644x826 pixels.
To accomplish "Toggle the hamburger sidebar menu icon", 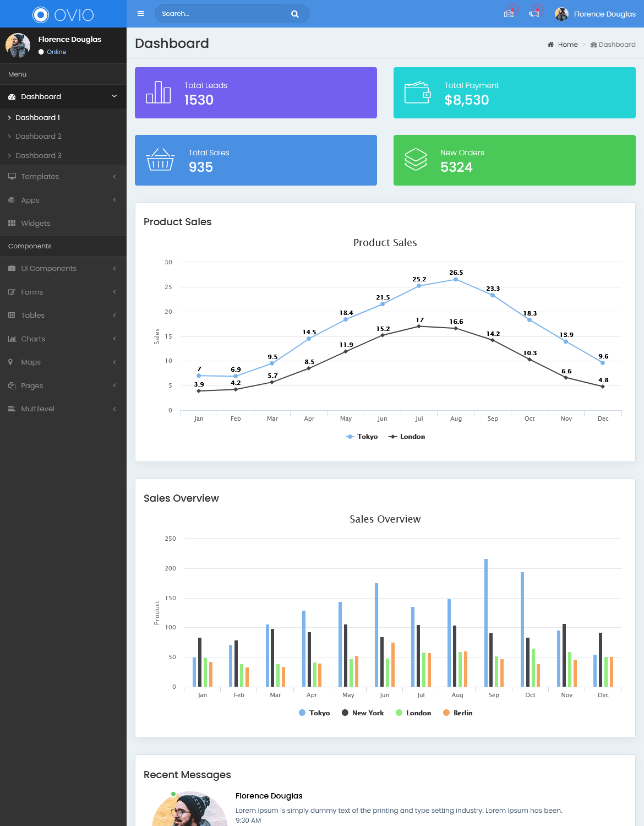I will coord(141,14).
